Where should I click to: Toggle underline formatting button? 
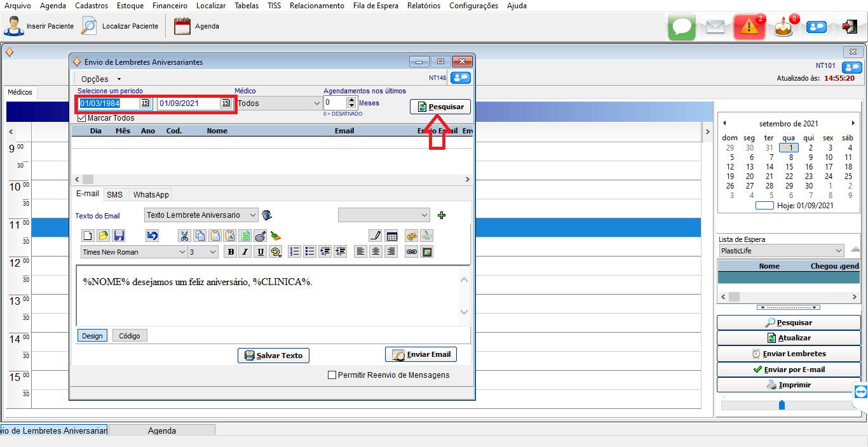tap(260, 252)
